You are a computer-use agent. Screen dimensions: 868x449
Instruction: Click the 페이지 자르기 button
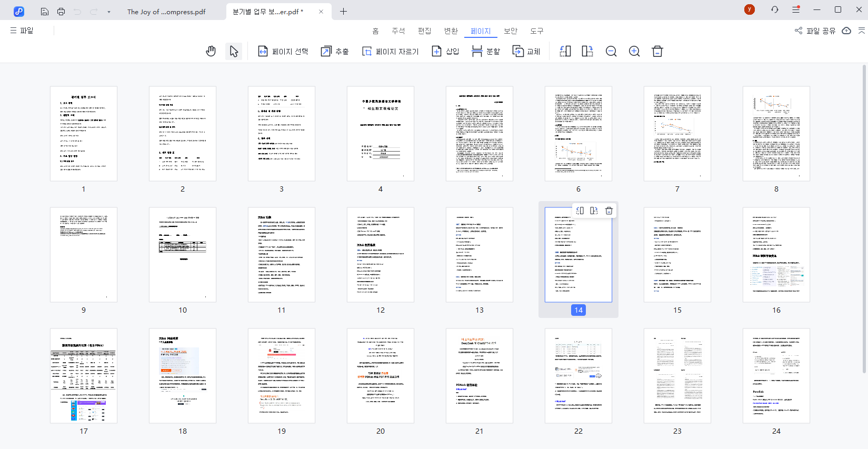pyautogui.click(x=391, y=51)
